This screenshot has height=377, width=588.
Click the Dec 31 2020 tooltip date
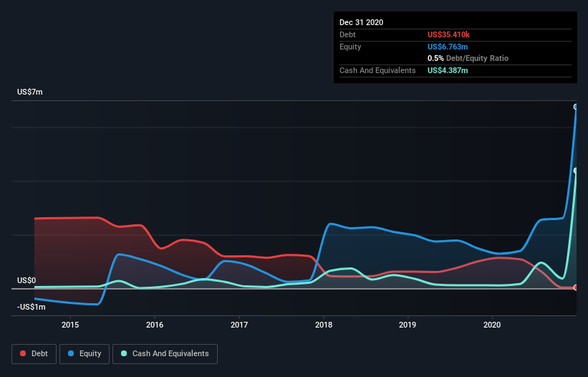pos(362,22)
